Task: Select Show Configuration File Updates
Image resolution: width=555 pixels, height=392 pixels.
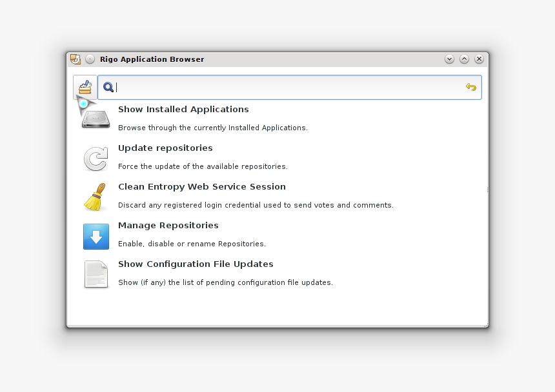Action: pyautogui.click(x=196, y=264)
